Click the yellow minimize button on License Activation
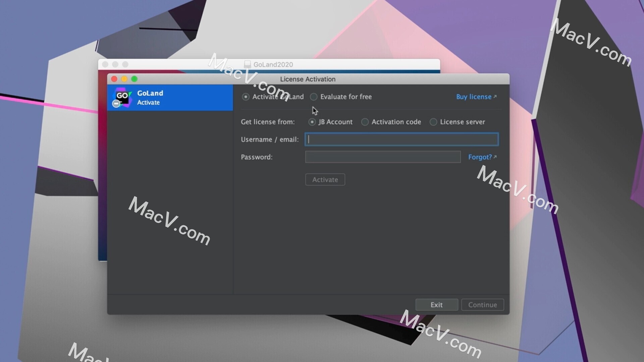The width and height of the screenshot is (644, 362). (x=124, y=79)
